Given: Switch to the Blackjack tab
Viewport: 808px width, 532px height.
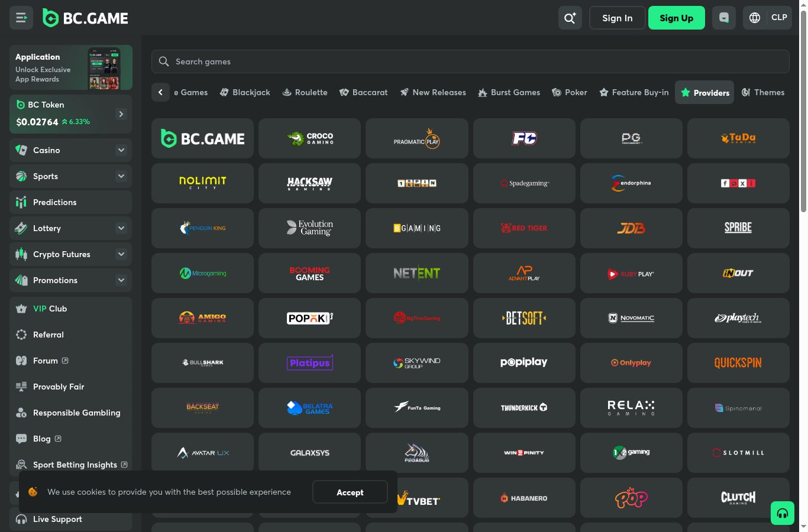Looking at the screenshot, I should [x=245, y=92].
